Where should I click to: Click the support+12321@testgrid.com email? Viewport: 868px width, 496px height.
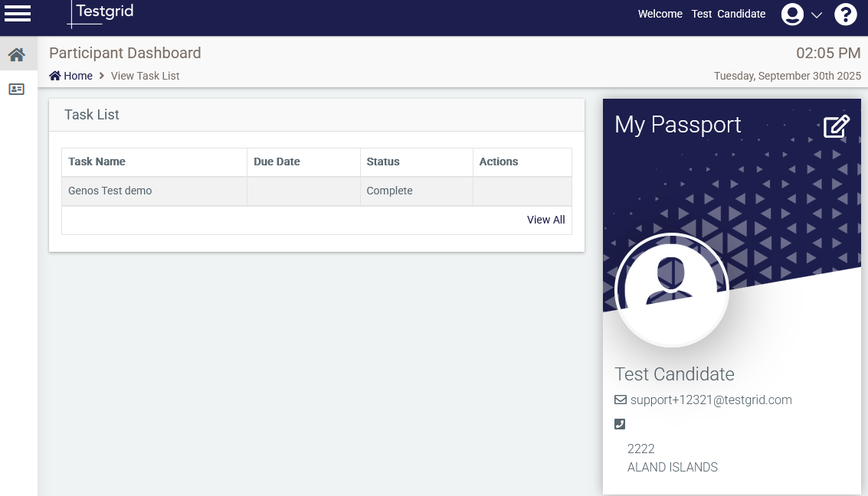[x=712, y=400]
